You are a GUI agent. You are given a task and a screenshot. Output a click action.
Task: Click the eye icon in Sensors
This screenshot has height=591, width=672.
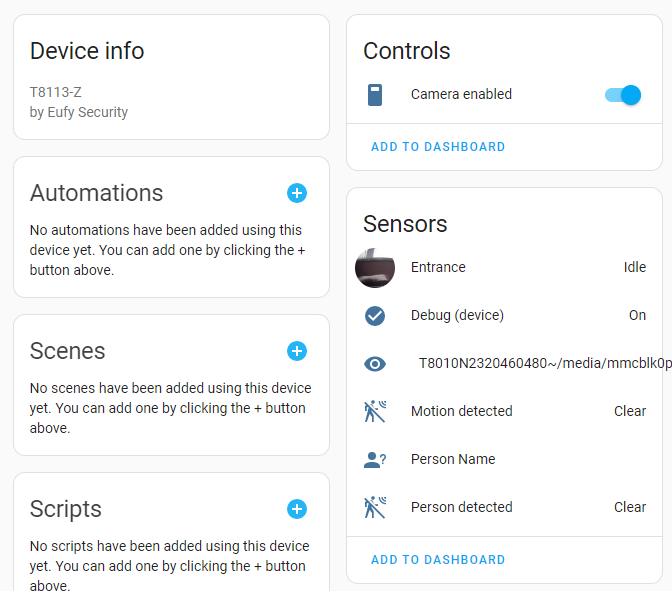tap(375, 364)
